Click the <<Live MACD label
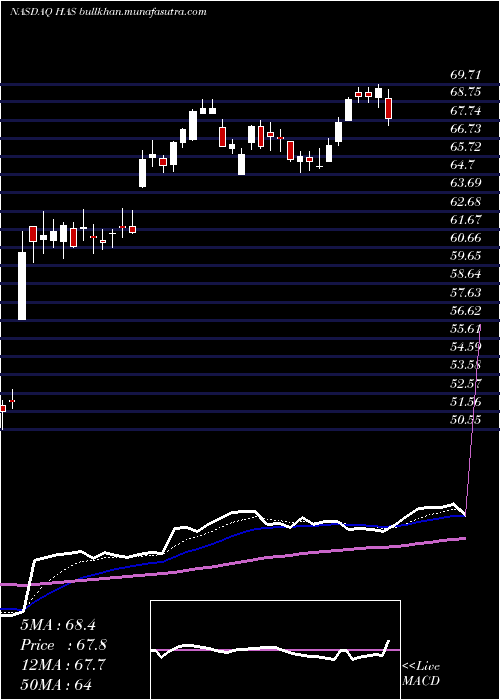This screenshot has height=700, width=500. coord(421,674)
